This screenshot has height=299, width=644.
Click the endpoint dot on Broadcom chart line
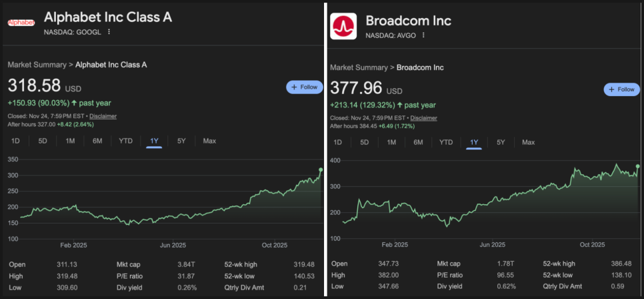[638, 166]
